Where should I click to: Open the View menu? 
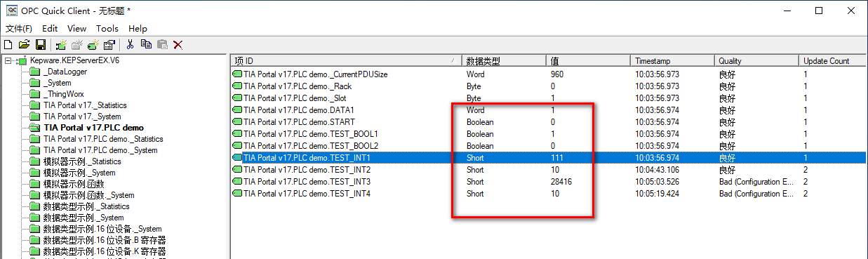click(76, 29)
